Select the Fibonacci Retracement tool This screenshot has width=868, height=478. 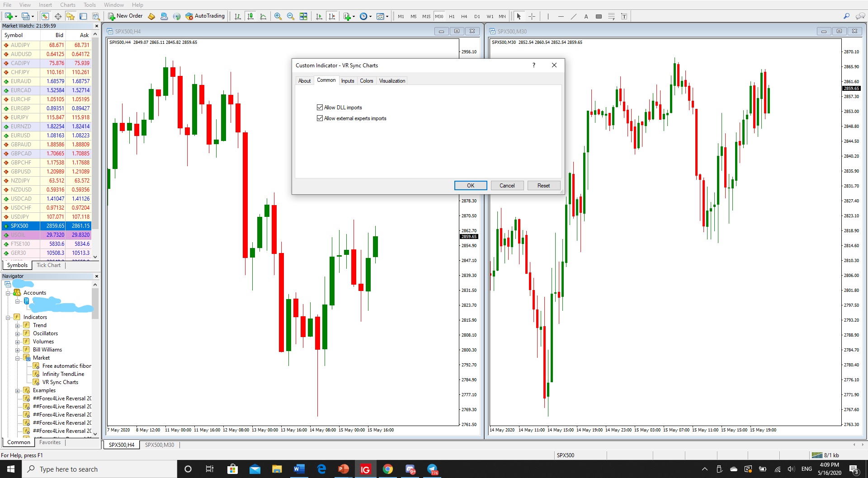(611, 16)
